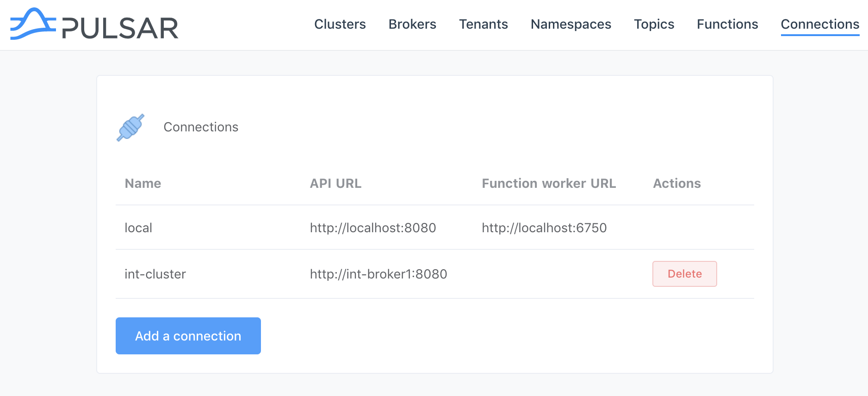Delete the int-cluster connection
868x396 pixels.
tap(685, 274)
